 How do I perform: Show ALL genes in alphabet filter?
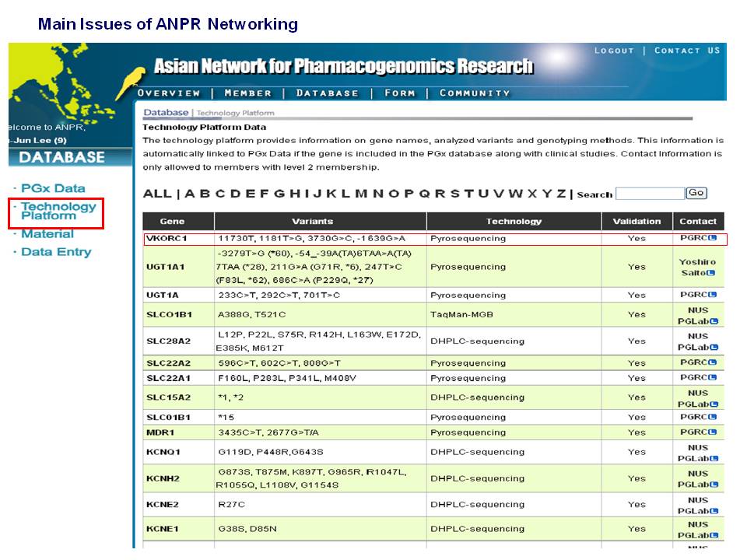(157, 194)
